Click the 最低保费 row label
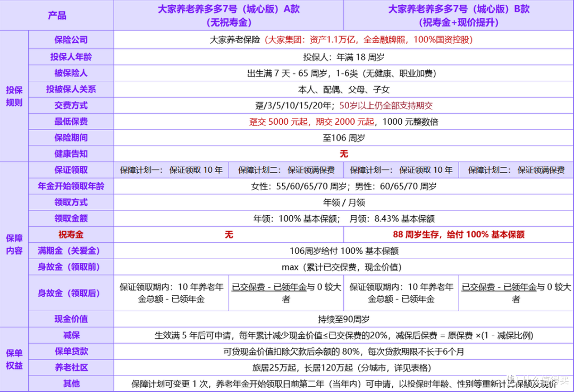Screen dimensions: 574x392 click(x=71, y=122)
